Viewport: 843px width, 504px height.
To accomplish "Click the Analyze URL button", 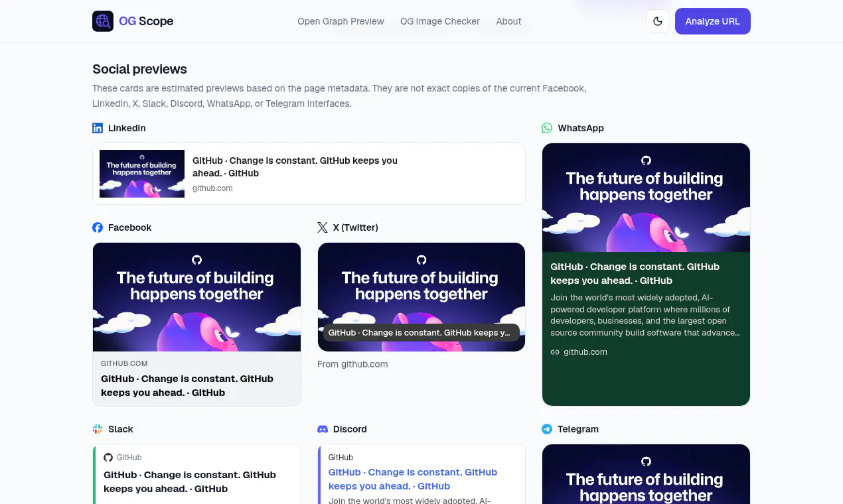I will [713, 21].
